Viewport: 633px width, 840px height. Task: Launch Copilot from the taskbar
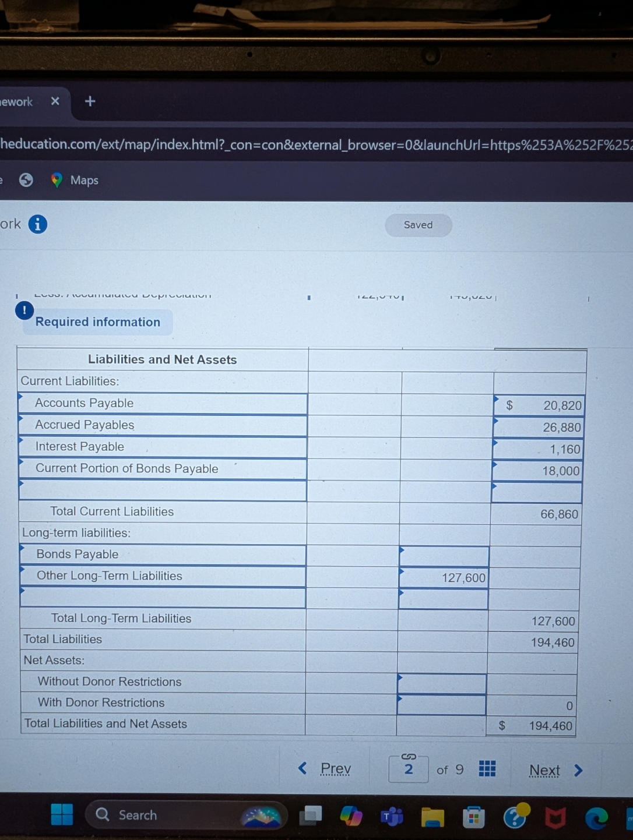351,816
